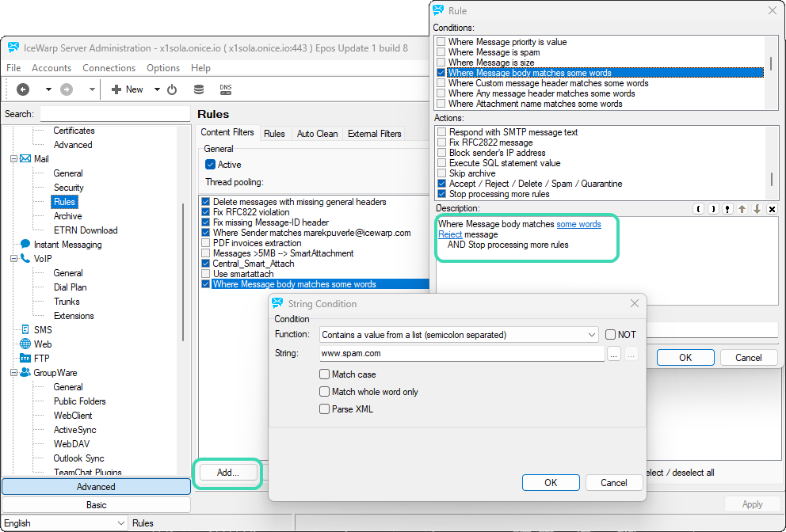Open the File menu
Viewport: 786px width, 532px height.
(13, 67)
